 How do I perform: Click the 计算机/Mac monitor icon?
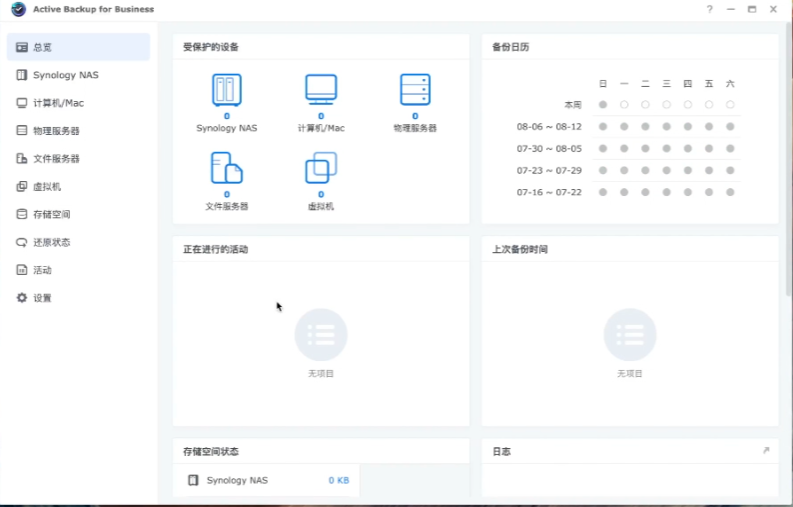(x=321, y=90)
